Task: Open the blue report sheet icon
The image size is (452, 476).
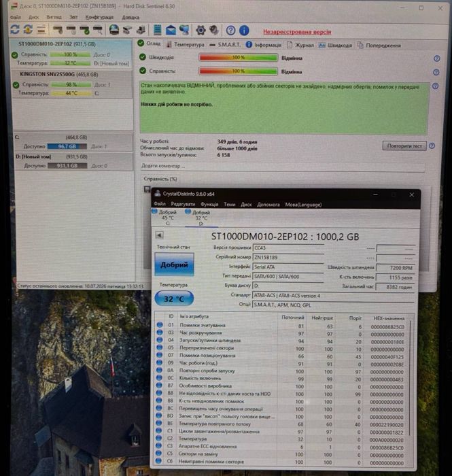Action: [157, 30]
